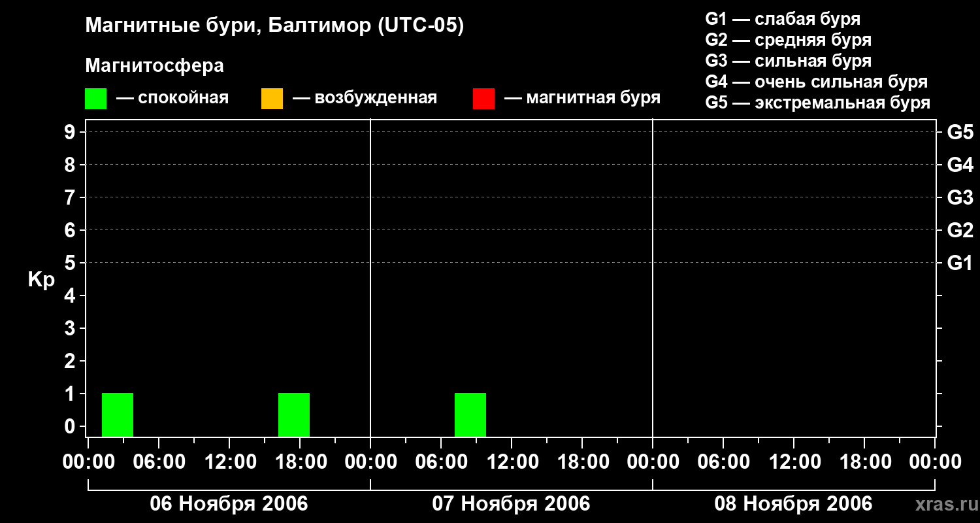Select the first green bar on 06 Ноября
This screenshot has width=980, height=523.
coord(118,414)
